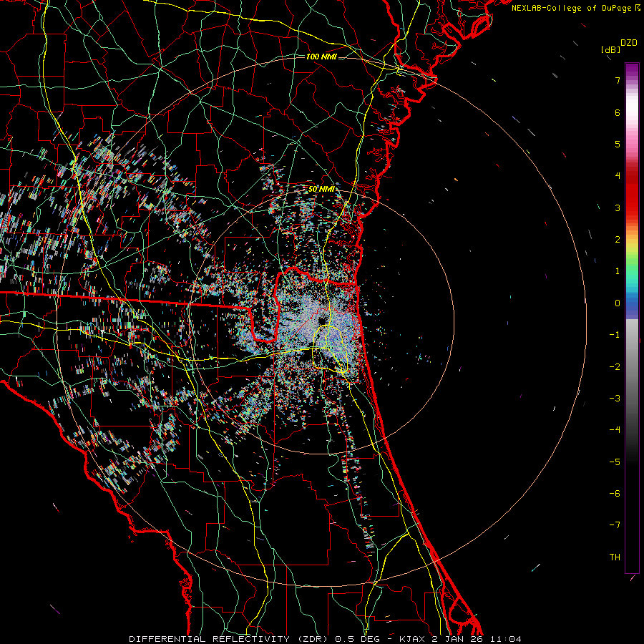Click the 7 value on the color scale
Screen dimensions: 644x644
618,80
